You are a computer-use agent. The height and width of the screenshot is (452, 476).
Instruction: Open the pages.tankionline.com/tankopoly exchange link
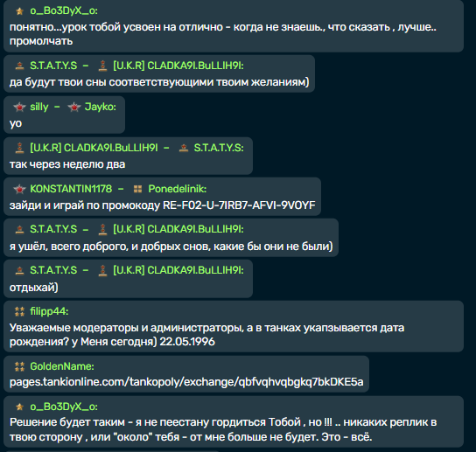click(186, 382)
